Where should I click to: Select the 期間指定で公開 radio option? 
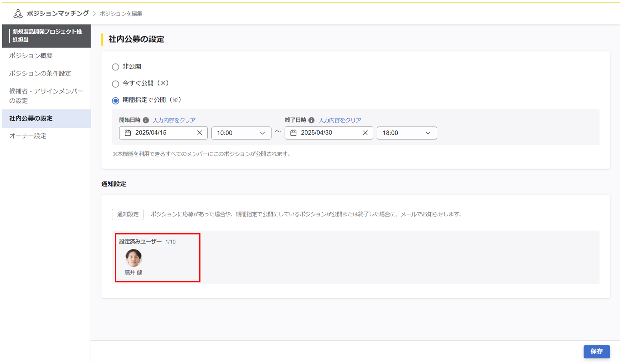point(115,101)
